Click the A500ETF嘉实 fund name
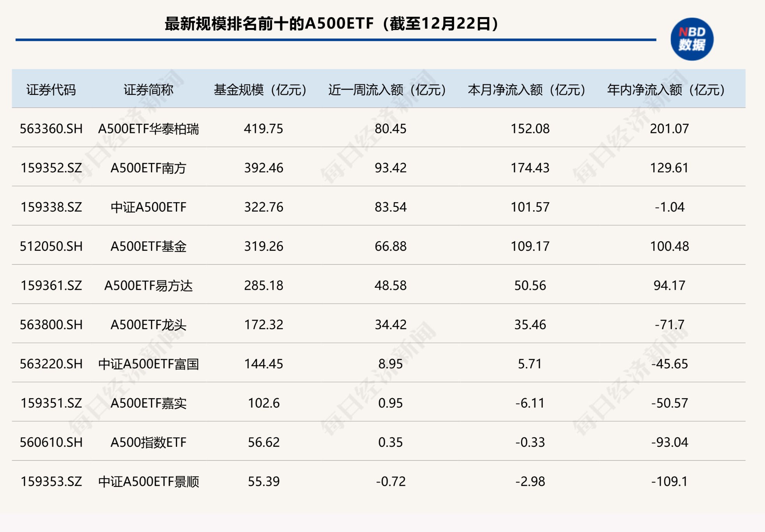The width and height of the screenshot is (765, 532). [x=148, y=403]
